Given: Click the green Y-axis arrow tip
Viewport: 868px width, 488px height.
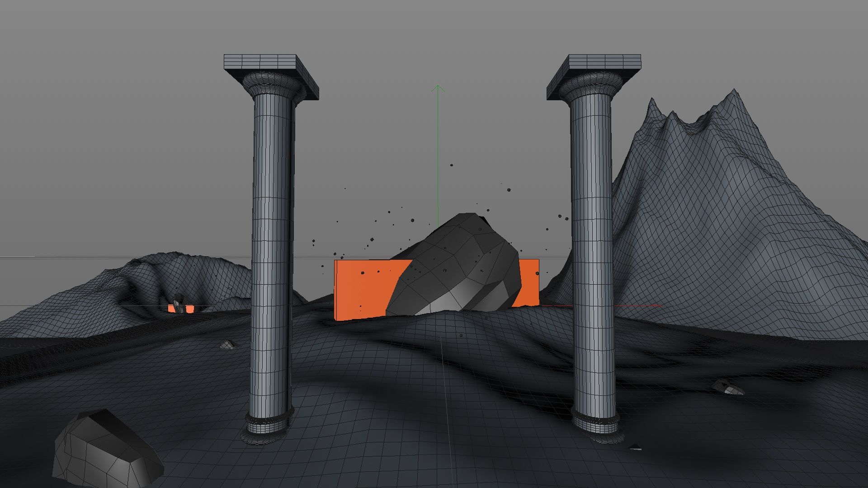Looking at the screenshot, I should (437, 87).
